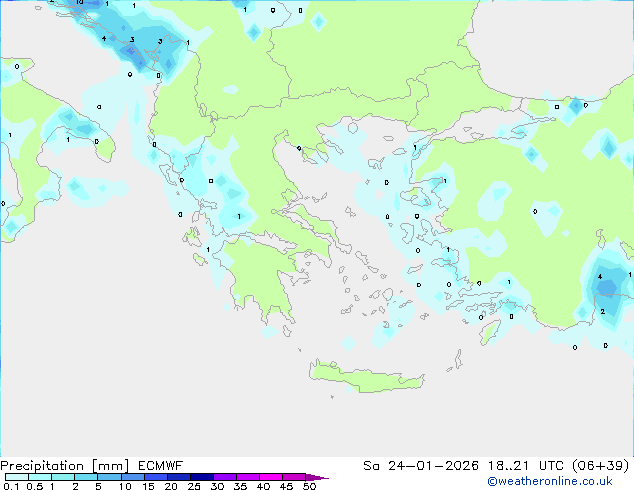634x490 pixels.
Task: Pick the legend swatch between 2 and 5
Action: (x=86, y=477)
